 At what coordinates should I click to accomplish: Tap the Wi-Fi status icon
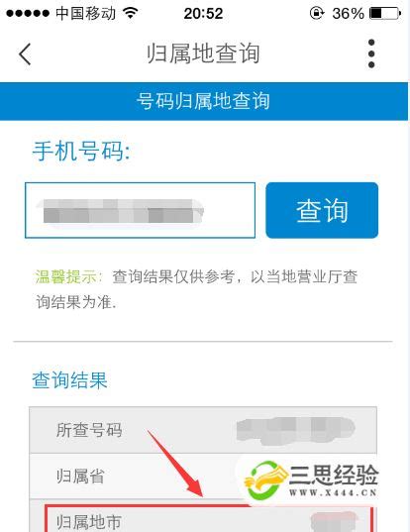tap(130, 13)
